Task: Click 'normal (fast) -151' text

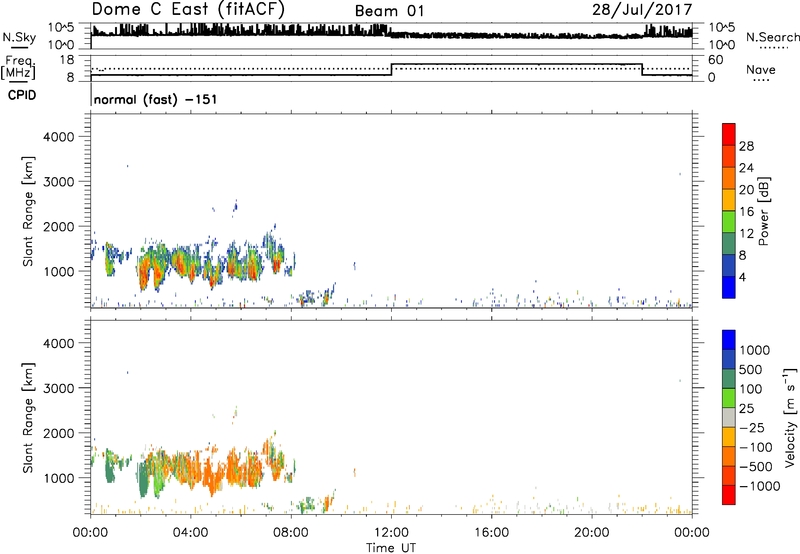Action: (x=156, y=99)
